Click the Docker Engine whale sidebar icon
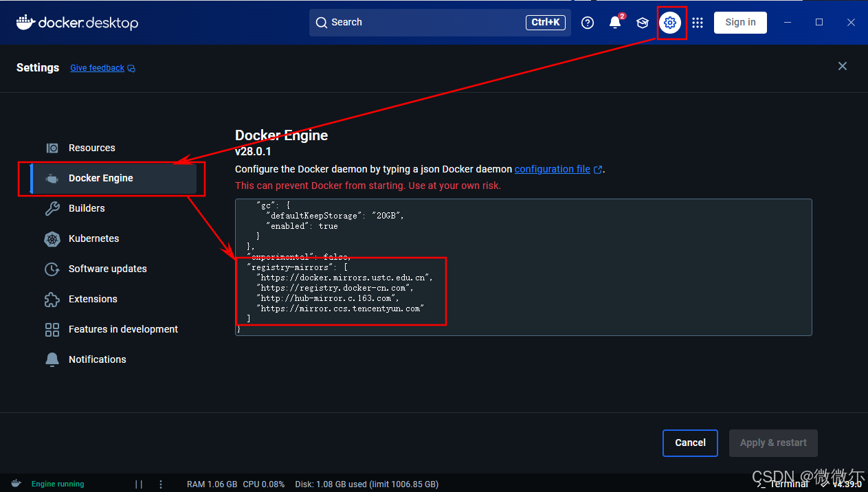 point(52,179)
